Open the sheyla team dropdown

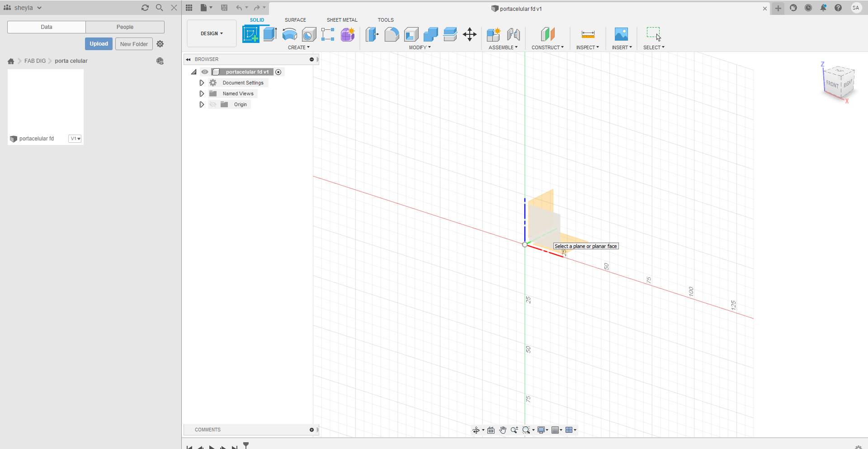coord(23,8)
